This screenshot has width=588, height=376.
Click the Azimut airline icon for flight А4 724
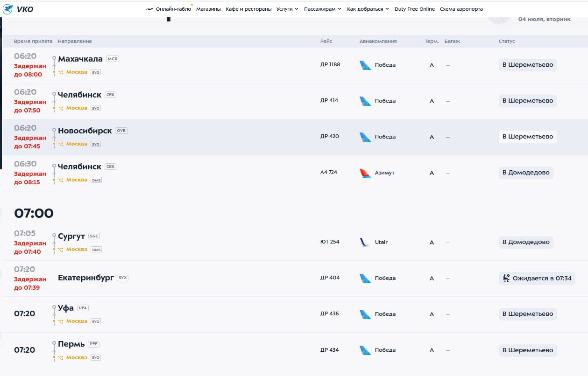point(365,173)
